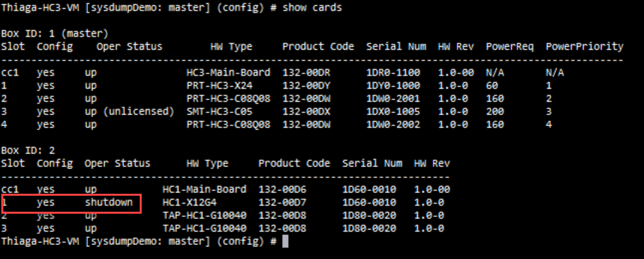This screenshot has height=259, width=644.
Task: Click serial number 1DR0-1100
Action: point(393,73)
